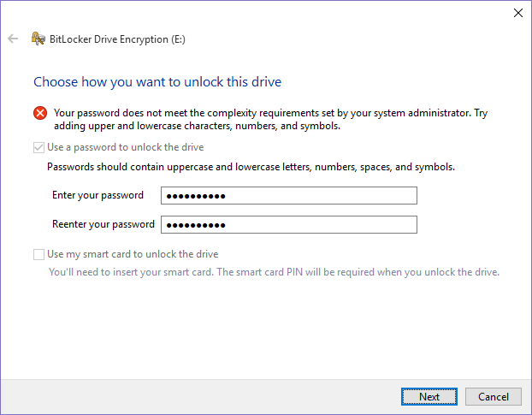Close the BitLocker dialog window
The height and width of the screenshot is (415, 532).
tap(517, 13)
